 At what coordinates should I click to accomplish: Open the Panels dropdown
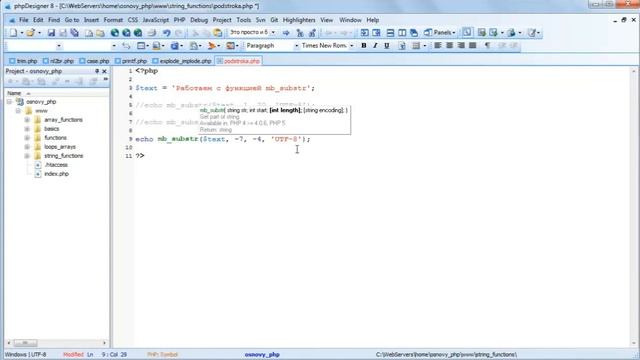[440, 33]
